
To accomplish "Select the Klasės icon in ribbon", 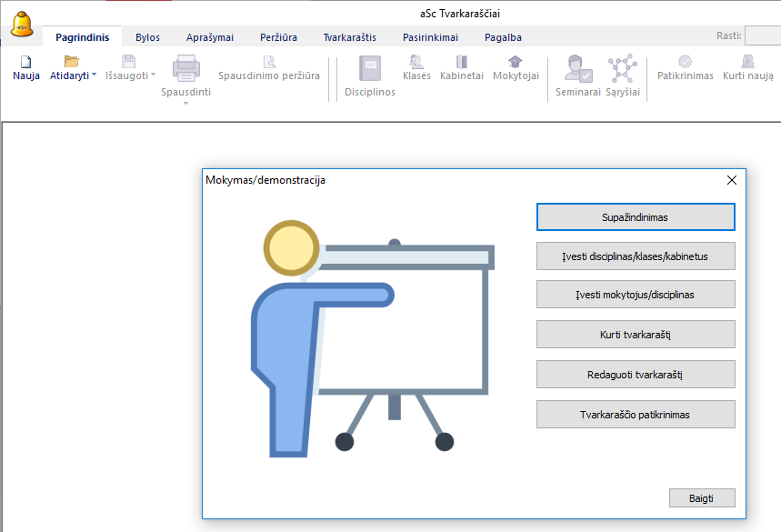I will click(416, 62).
